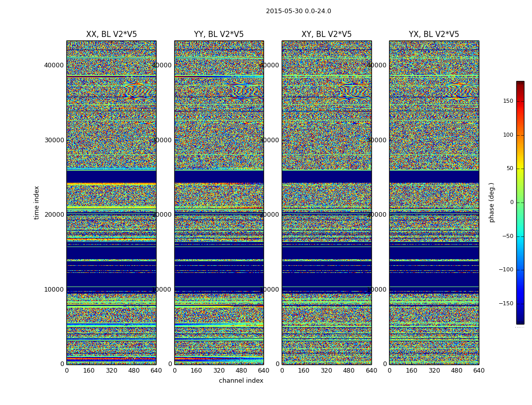Click the phase (deg.) colorbar label

click(x=491, y=202)
